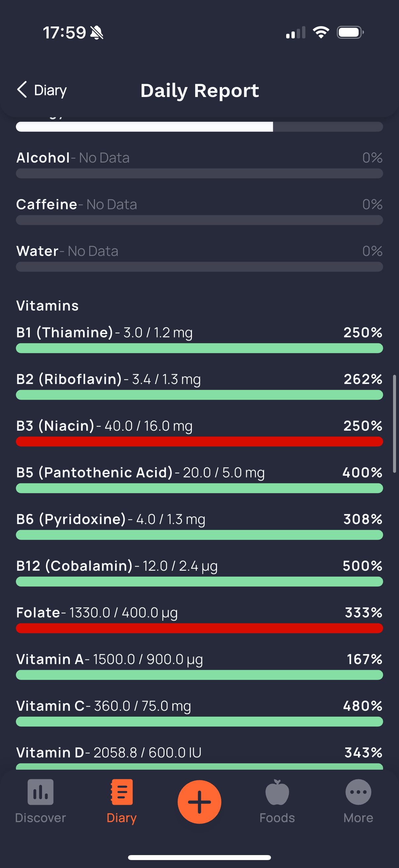Click the red Niacin progress bar
399x868 pixels.
tap(199, 441)
